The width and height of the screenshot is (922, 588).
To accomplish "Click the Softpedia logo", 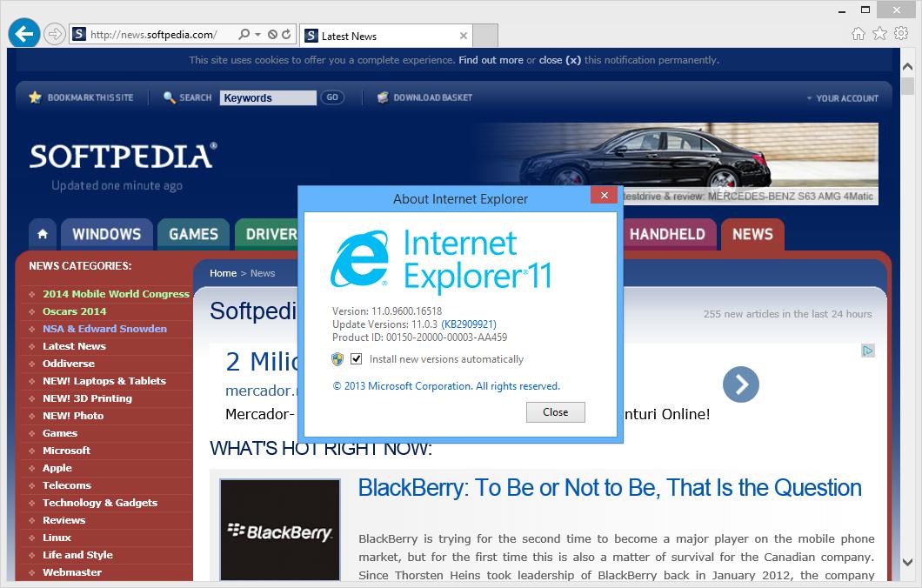I will coord(124,157).
